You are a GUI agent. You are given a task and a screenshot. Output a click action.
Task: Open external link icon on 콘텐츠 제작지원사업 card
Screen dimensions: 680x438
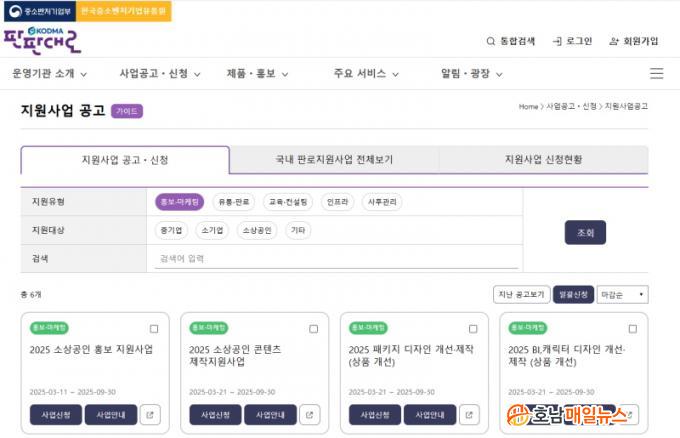click(309, 415)
